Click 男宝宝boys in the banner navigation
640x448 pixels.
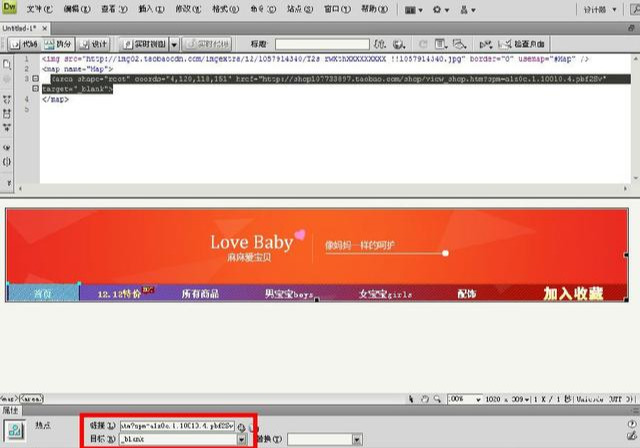pos(289,294)
